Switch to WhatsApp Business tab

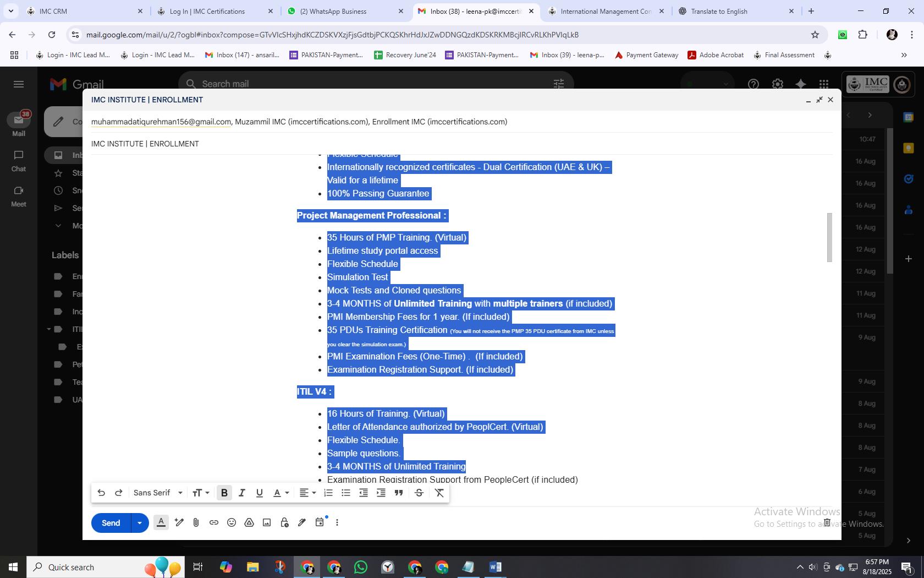(345, 11)
